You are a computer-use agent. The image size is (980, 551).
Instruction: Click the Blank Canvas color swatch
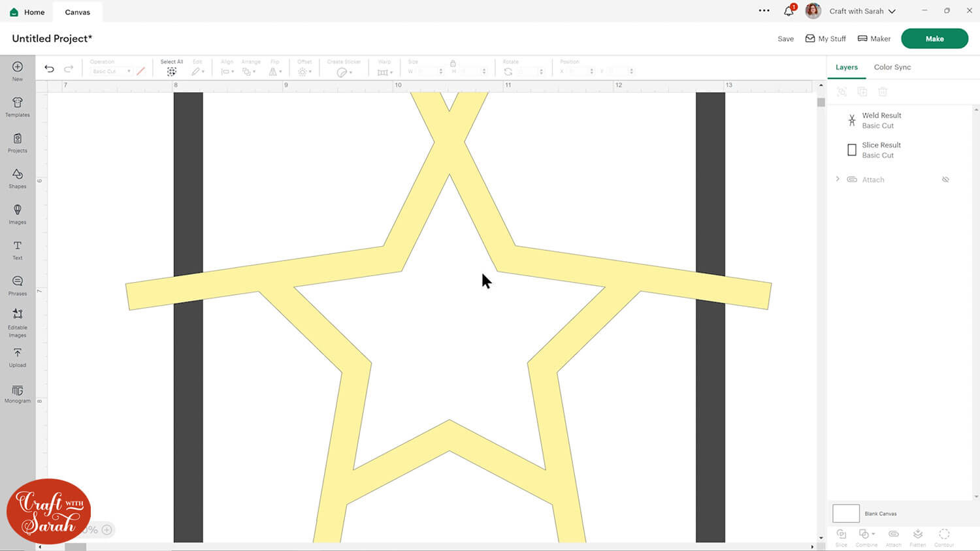click(846, 513)
